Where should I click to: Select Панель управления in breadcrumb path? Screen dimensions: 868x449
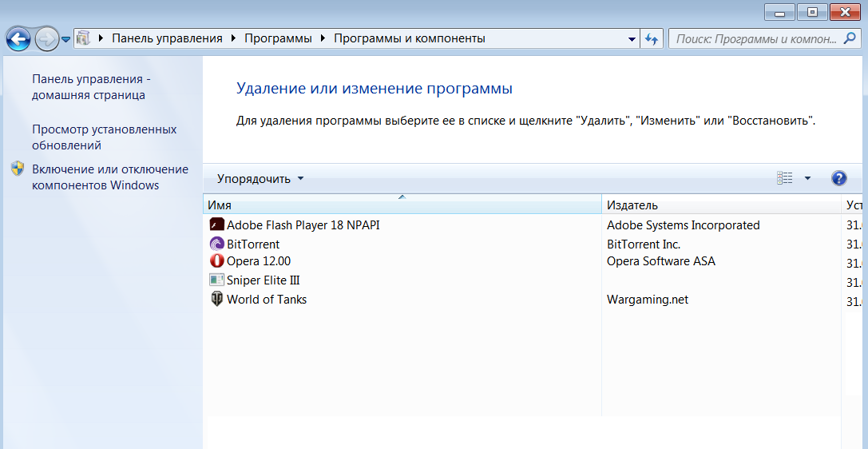tap(167, 38)
